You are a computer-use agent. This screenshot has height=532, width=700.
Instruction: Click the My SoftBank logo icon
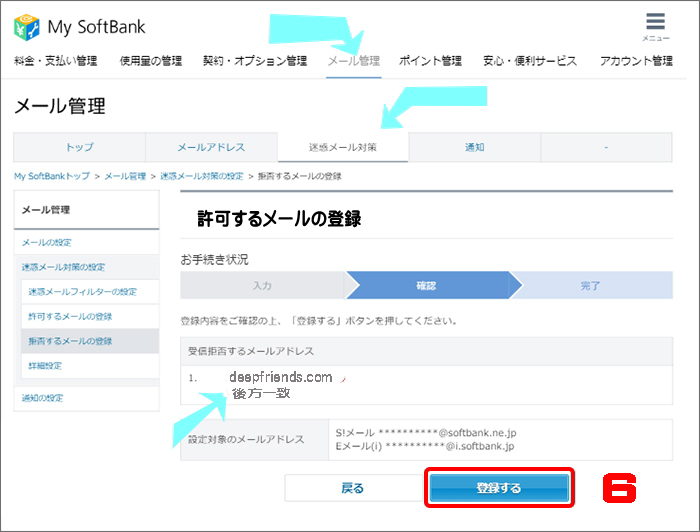(x=27, y=25)
